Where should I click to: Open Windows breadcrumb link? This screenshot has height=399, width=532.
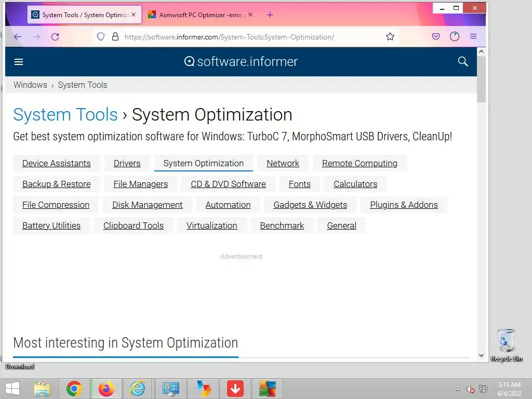click(x=30, y=85)
